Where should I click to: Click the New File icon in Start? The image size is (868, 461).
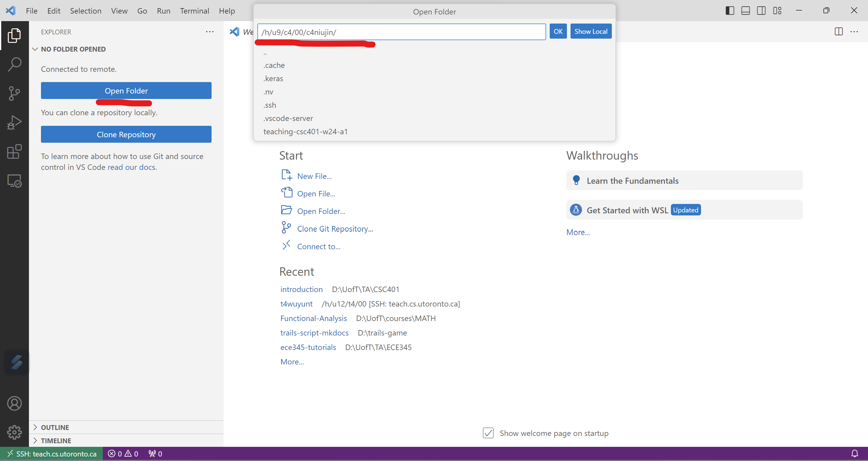tap(286, 175)
